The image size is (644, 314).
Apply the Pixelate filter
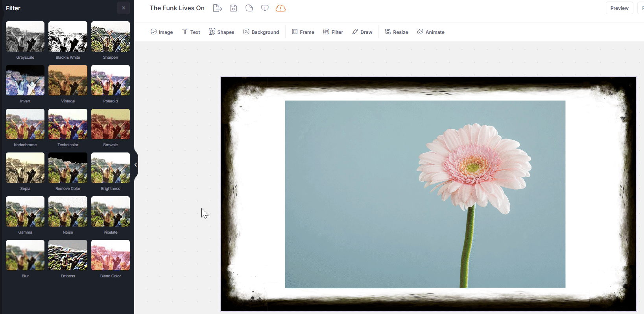(x=111, y=212)
